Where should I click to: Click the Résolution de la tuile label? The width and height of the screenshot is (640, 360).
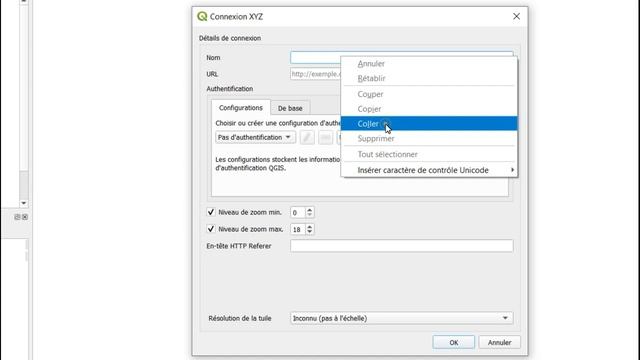click(240, 318)
